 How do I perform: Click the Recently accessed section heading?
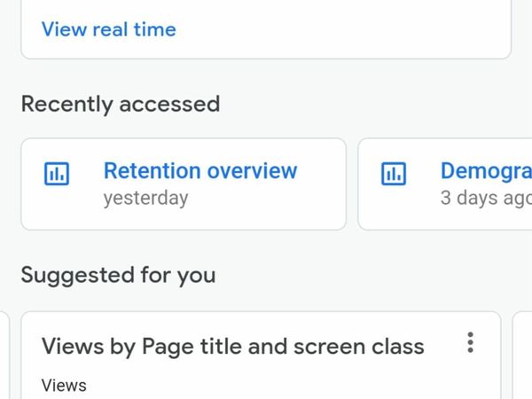click(120, 104)
